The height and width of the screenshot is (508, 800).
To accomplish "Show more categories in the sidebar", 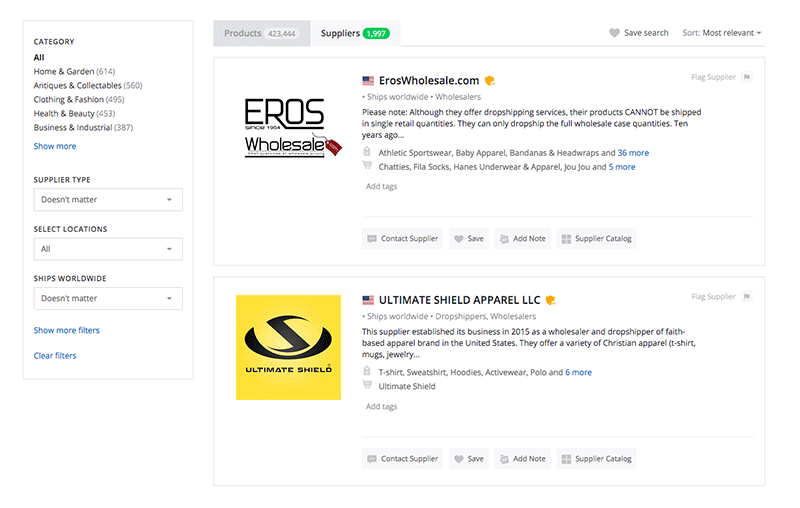I will (x=55, y=146).
